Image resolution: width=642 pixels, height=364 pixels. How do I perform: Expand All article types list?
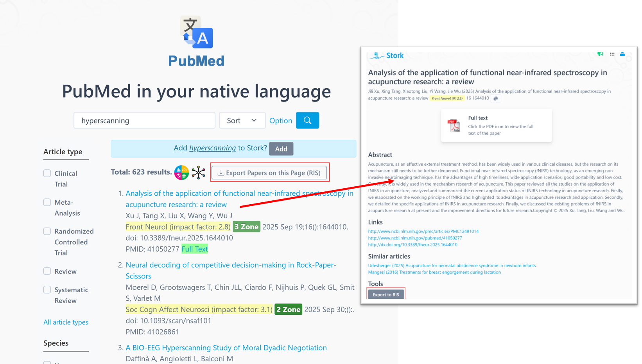[66, 322]
